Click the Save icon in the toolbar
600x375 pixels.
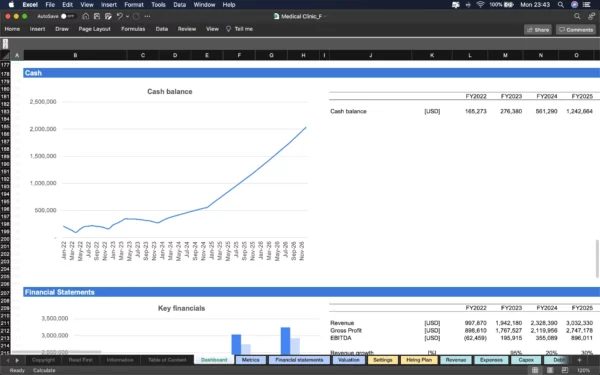(97, 16)
